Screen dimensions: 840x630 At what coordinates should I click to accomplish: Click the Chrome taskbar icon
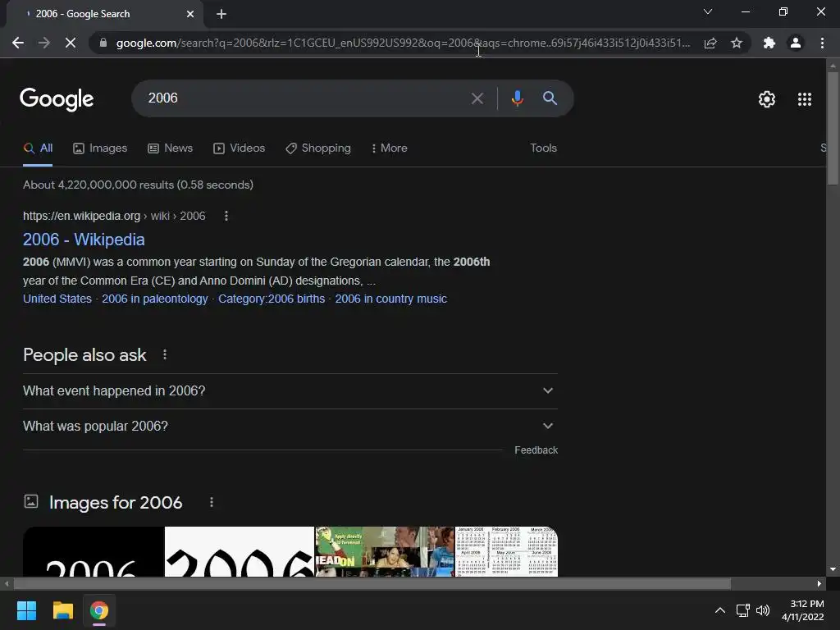pyautogui.click(x=99, y=610)
